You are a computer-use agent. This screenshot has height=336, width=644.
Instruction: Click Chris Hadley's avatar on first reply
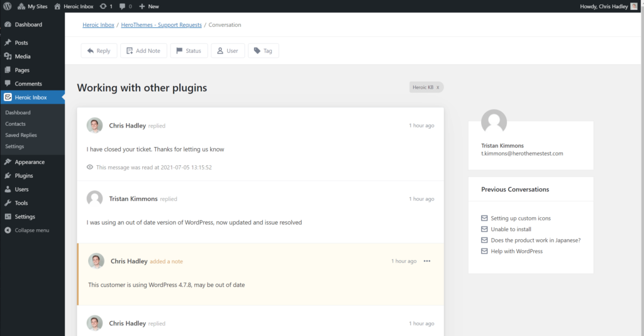94,126
